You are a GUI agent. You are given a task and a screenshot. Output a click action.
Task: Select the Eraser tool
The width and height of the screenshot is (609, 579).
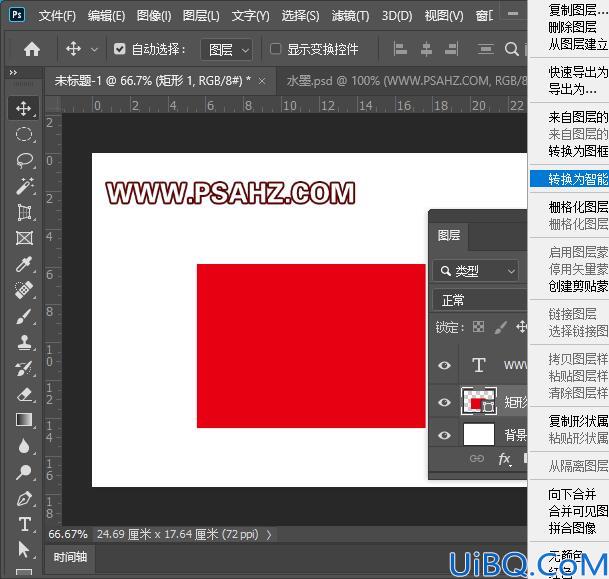24,395
